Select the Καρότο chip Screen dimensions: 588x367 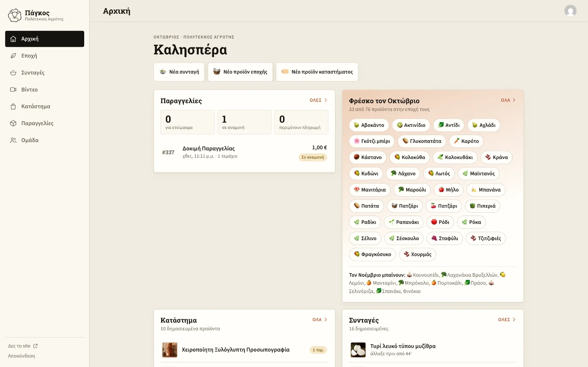click(466, 141)
